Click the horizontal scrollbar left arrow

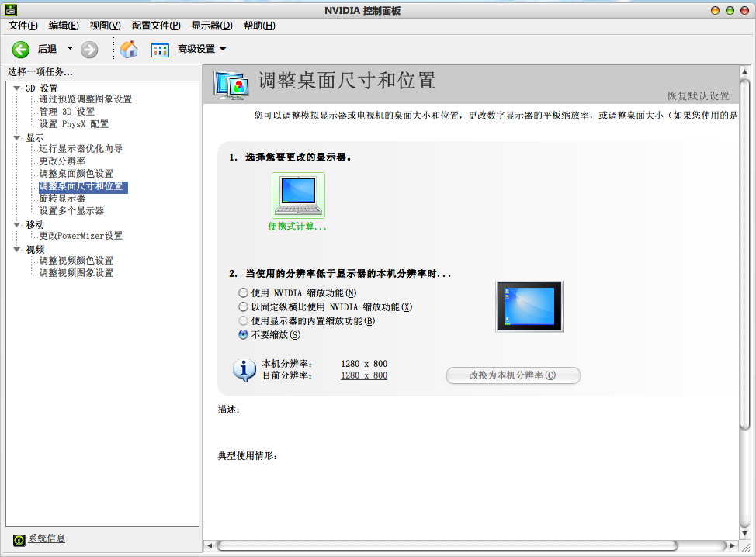tap(210, 546)
